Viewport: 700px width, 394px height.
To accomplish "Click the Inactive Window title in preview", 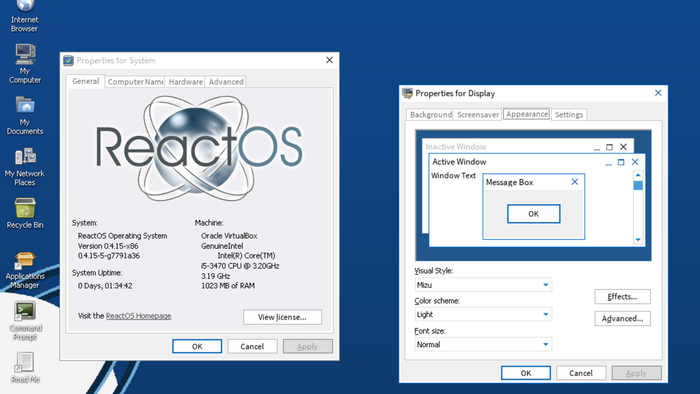I will tap(456, 147).
